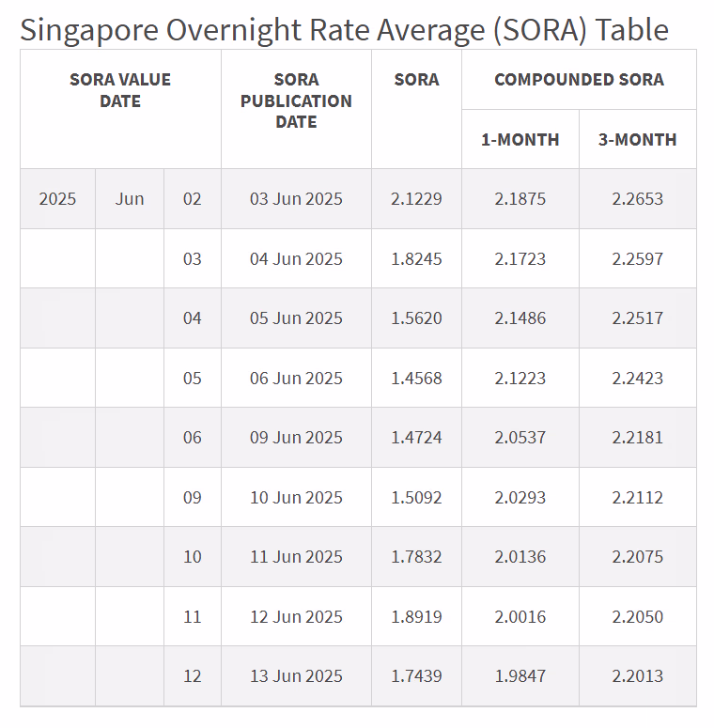Pick 3-month compounded value '2.2050'
Screen dimensions: 714x728
[637, 616]
